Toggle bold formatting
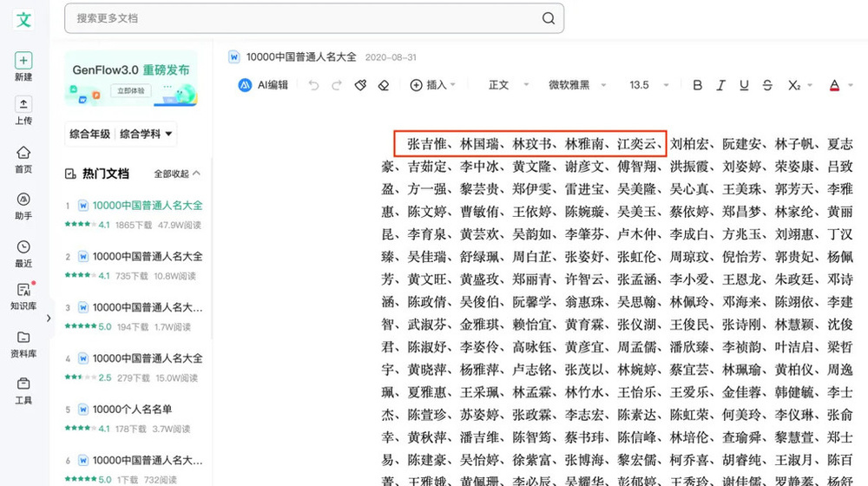This screenshot has width=868, height=486. click(697, 85)
